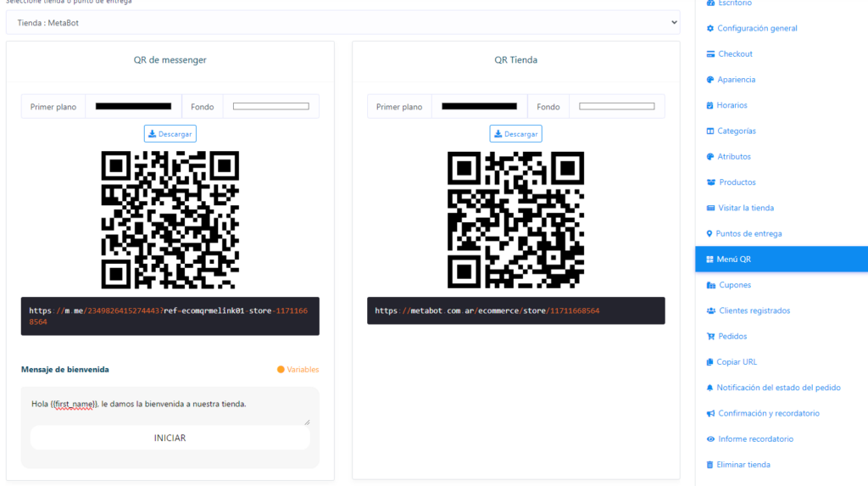
Task: Click the Categorías columns icon
Action: (x=710, y=131)
